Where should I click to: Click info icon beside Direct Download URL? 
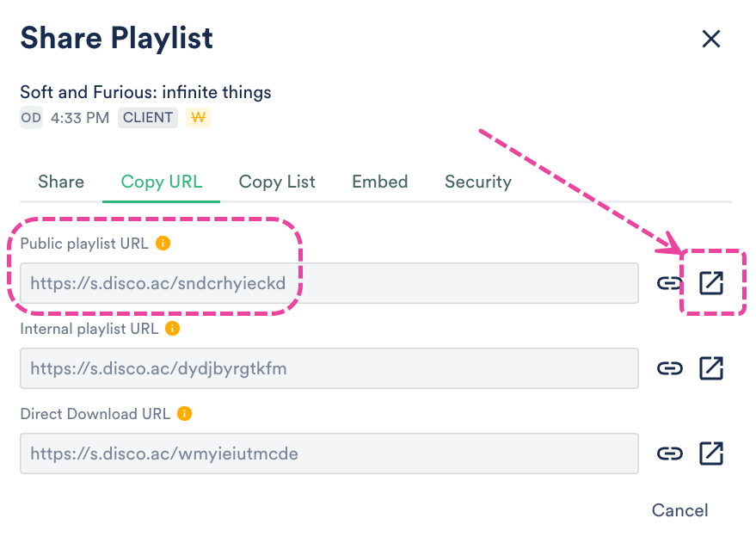tap(184, 414)
